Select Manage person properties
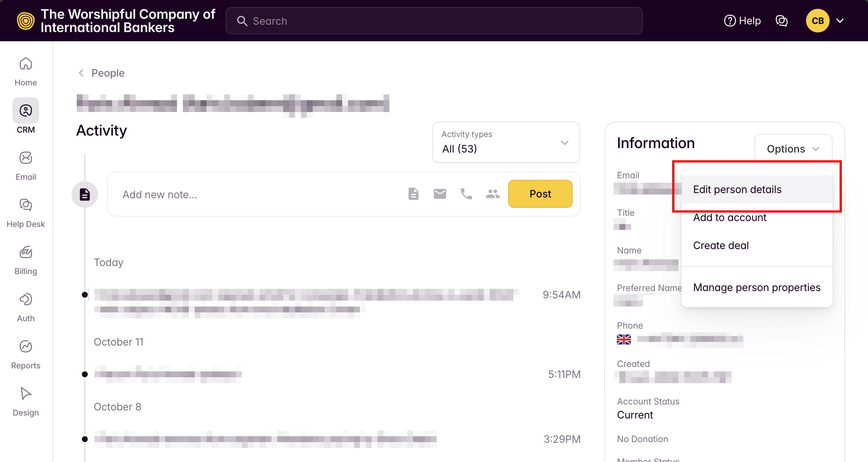868x462 pixels. (757, 287)
